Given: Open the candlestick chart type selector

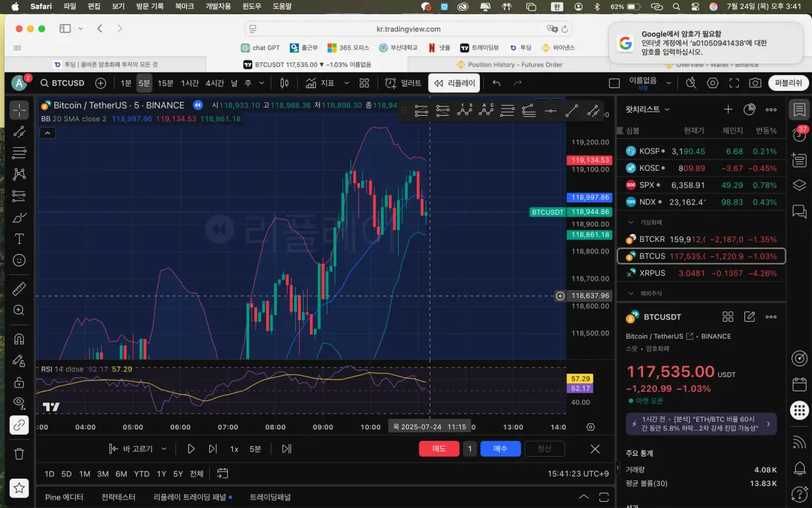Looking at the screenshot, I should click(x=284, y=83).
